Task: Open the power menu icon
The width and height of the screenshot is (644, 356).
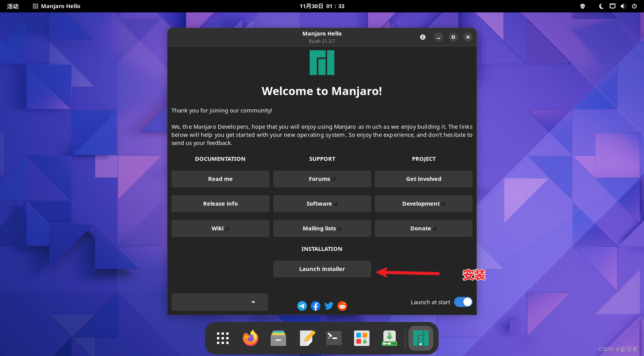Action: tap(634, 6)
